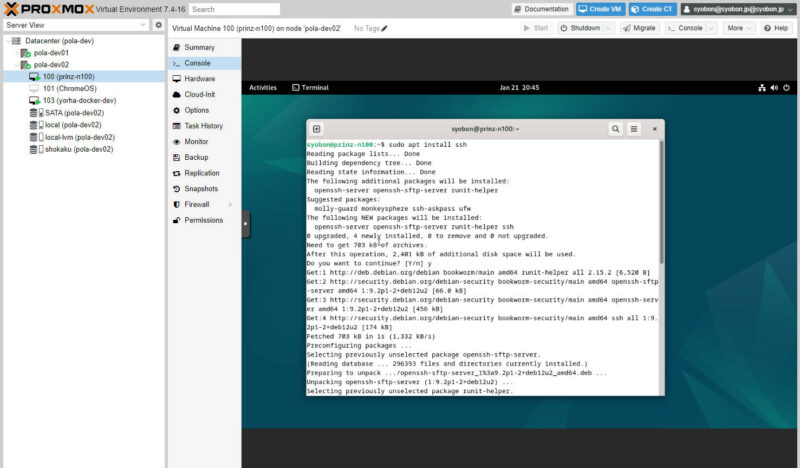
Task: Select SATA (pola-dev02) storage
Action: pyautogui.click(x=74, y=113)
